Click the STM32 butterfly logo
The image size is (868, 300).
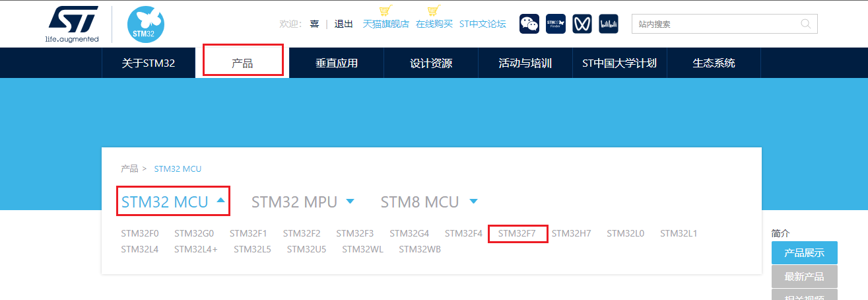click(x=145, y=24)
